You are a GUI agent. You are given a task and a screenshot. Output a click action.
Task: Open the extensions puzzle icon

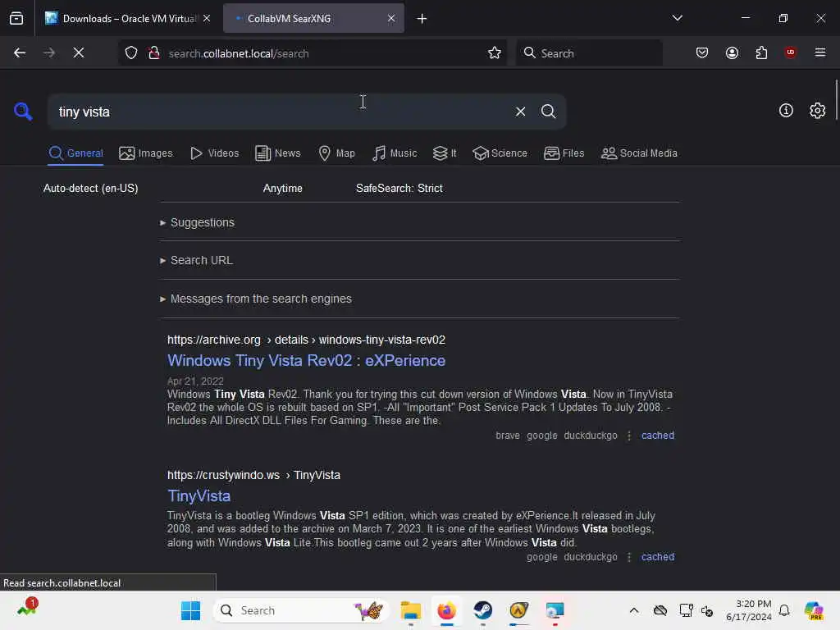pos(761,52)
